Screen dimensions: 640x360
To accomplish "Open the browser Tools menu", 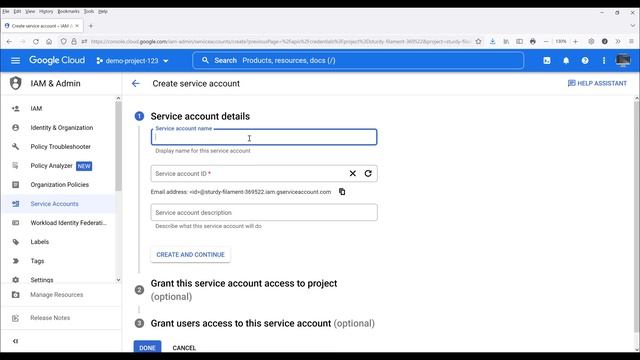I will click(x=89, y=11).
